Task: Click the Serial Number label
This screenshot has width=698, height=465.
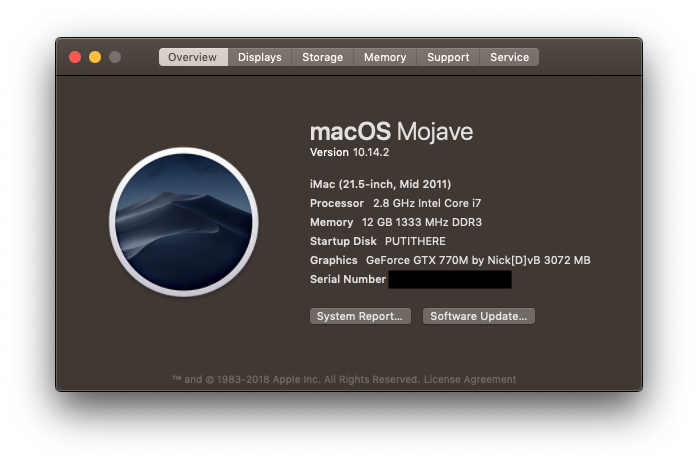Action: point(348,279)
